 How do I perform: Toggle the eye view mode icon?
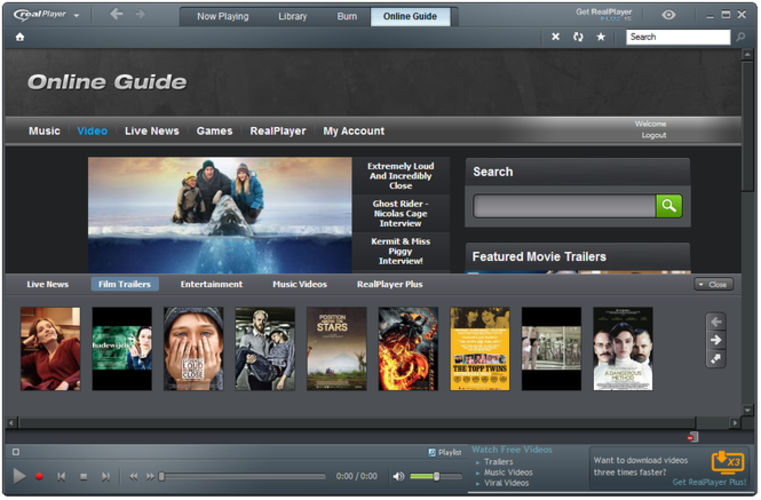(x=668, y=15)
